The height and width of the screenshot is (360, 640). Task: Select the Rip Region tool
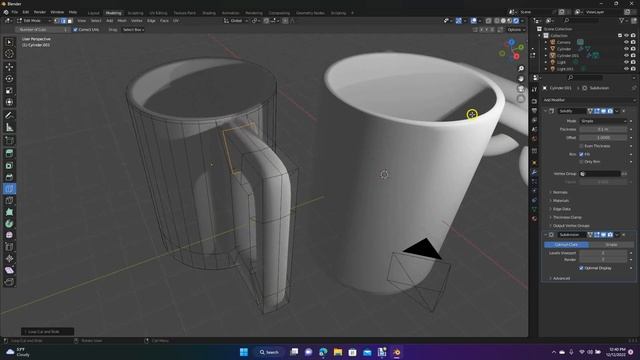click(9, 282)
